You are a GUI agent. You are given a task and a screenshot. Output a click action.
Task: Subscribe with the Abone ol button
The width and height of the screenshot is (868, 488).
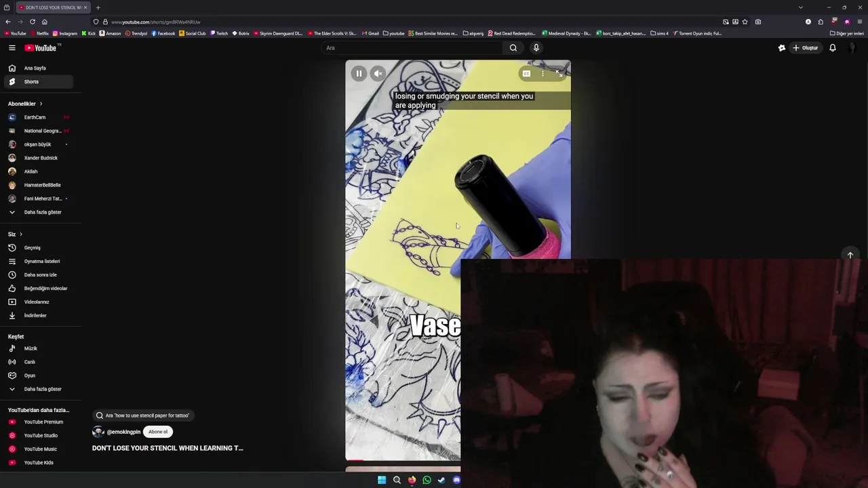point(158,432)
